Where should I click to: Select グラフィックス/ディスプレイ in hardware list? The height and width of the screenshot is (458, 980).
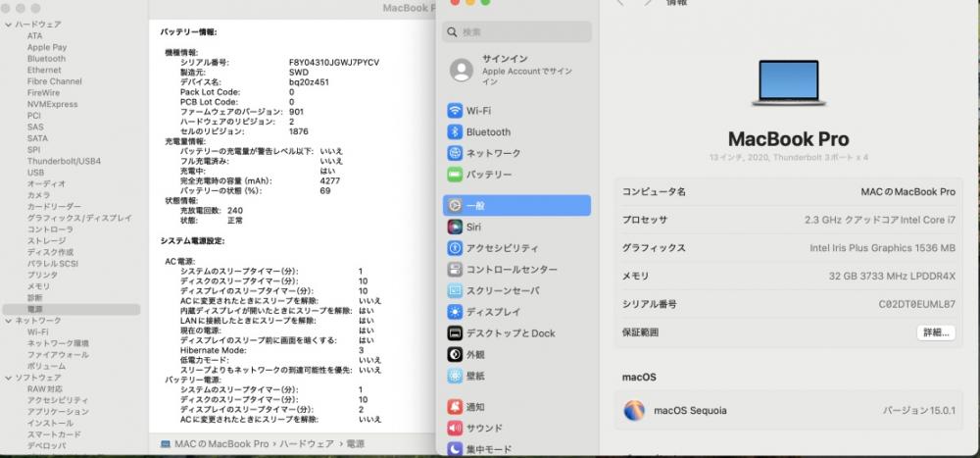tap(79, 219)
